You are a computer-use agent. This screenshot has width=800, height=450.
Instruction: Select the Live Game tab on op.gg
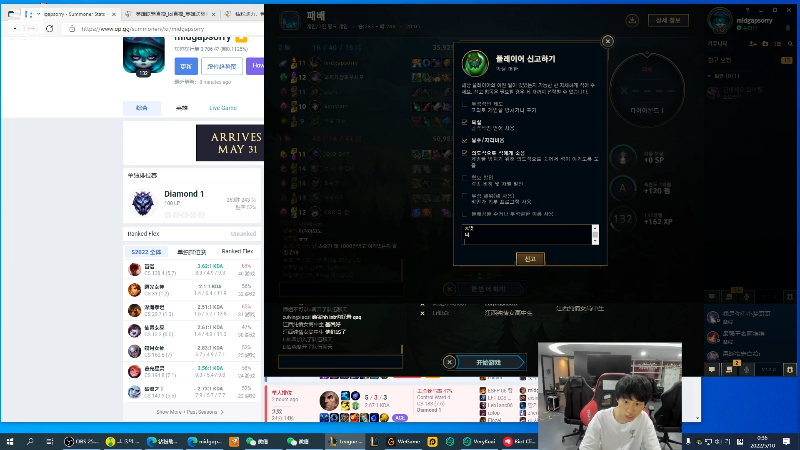pyautogui.click(x=223, y=108)
